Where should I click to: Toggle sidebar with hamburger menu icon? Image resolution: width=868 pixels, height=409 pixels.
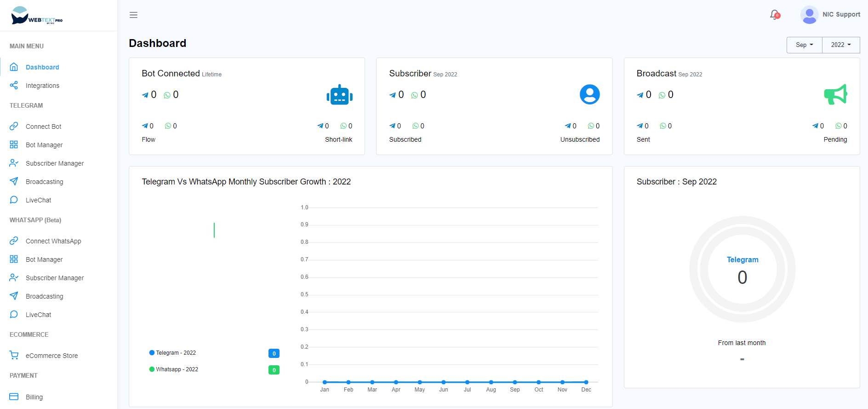point(133,15)
